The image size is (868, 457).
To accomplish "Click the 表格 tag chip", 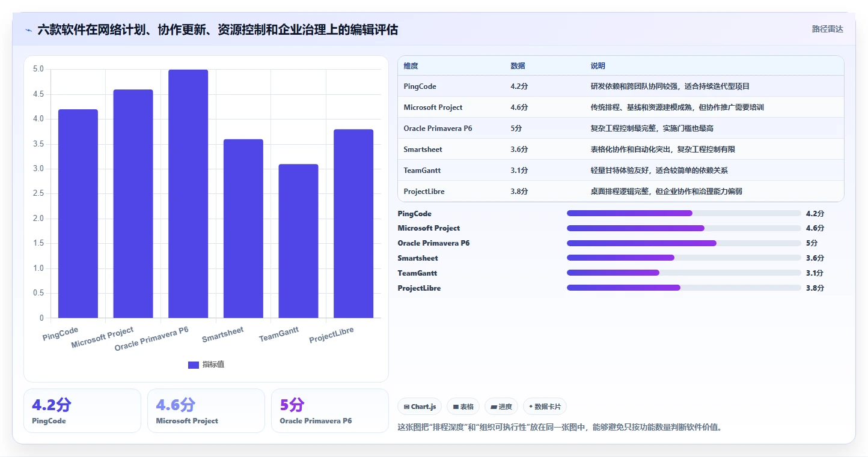I will pyautogui.click(x=463, y=407).
